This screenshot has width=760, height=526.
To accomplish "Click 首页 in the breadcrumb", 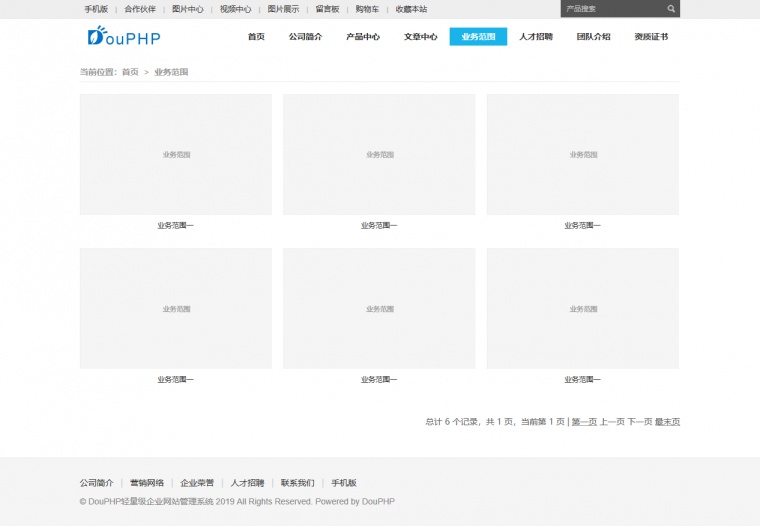I will click(130, 72).
